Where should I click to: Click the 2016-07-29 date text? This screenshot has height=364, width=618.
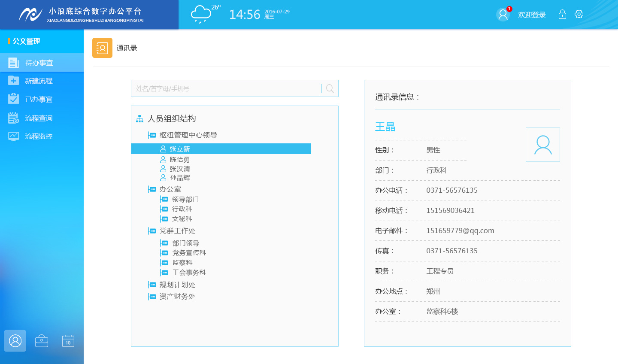click(x=277, y=12)
